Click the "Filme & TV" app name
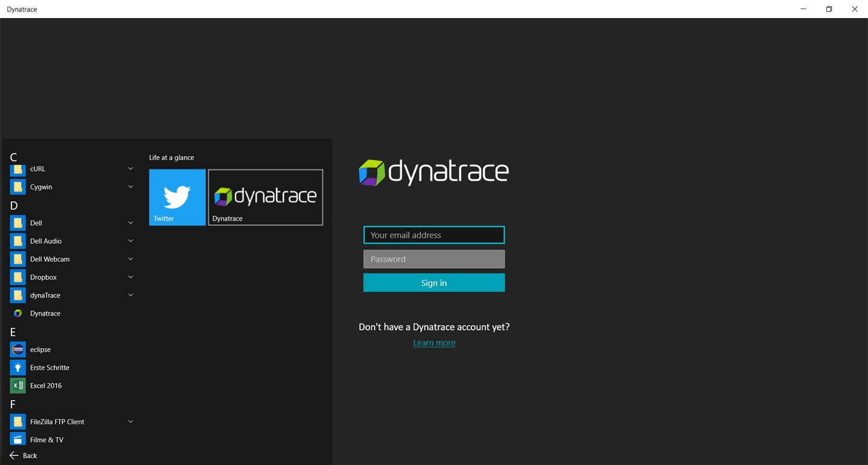868x465 pixels. click(x=46, y=440)
